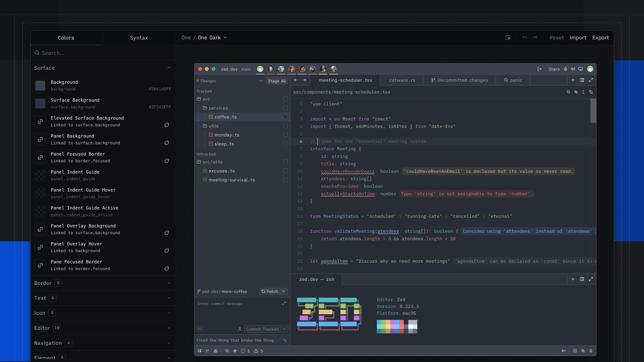
Task: Stage the coffee.ts file checkbox
Action: 285,117
